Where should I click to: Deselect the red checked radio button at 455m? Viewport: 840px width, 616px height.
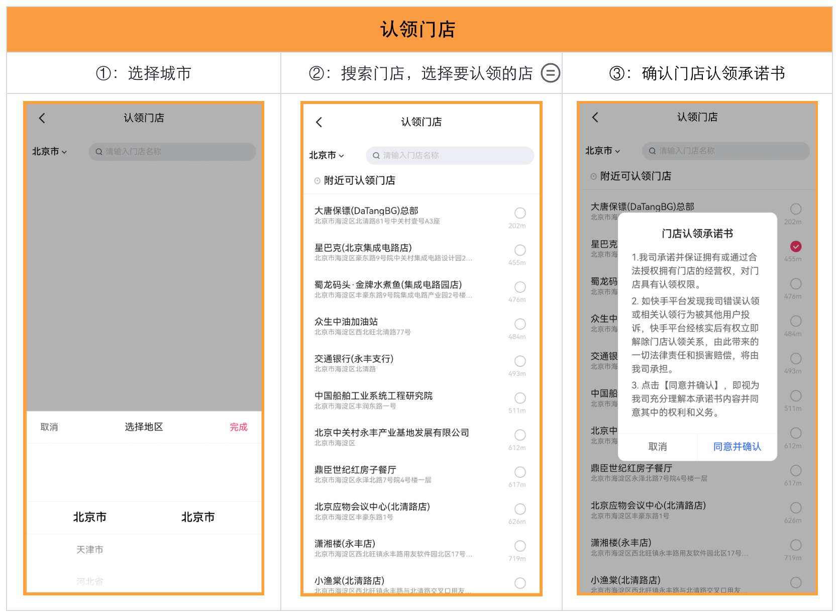click(796, 246)
